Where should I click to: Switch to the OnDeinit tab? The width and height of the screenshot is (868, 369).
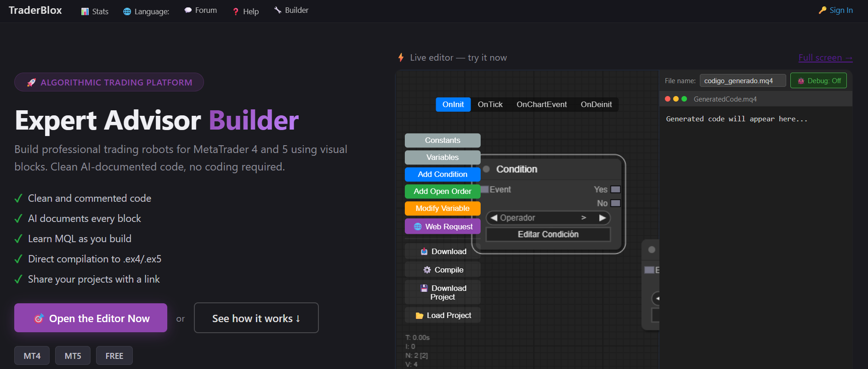pyautogui.click(x=596, y=104)
